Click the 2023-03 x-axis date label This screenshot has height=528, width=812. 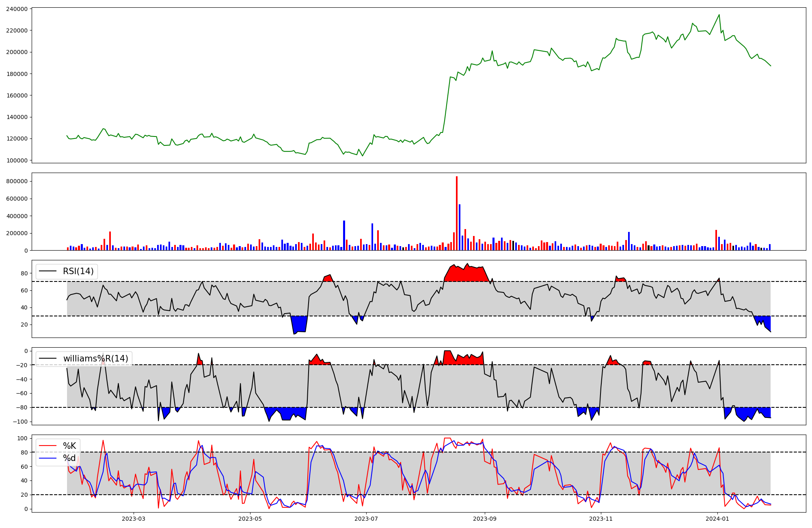click(x=134, y=519)
